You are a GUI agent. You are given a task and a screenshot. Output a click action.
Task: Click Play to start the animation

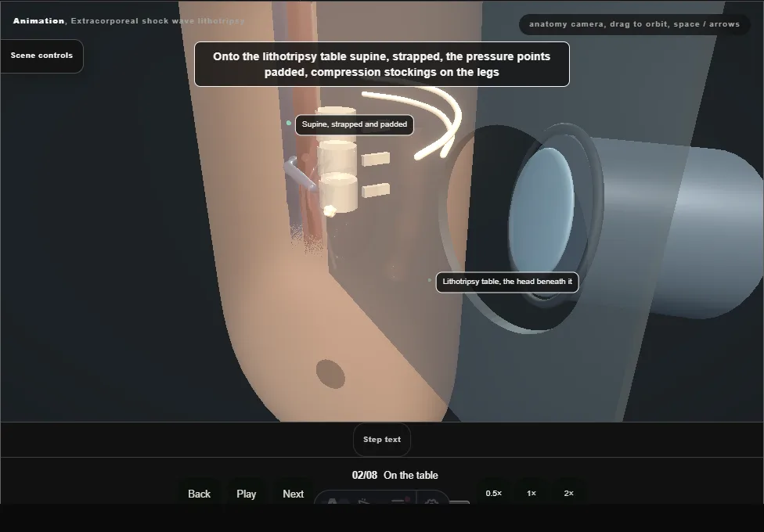point(246,494)
